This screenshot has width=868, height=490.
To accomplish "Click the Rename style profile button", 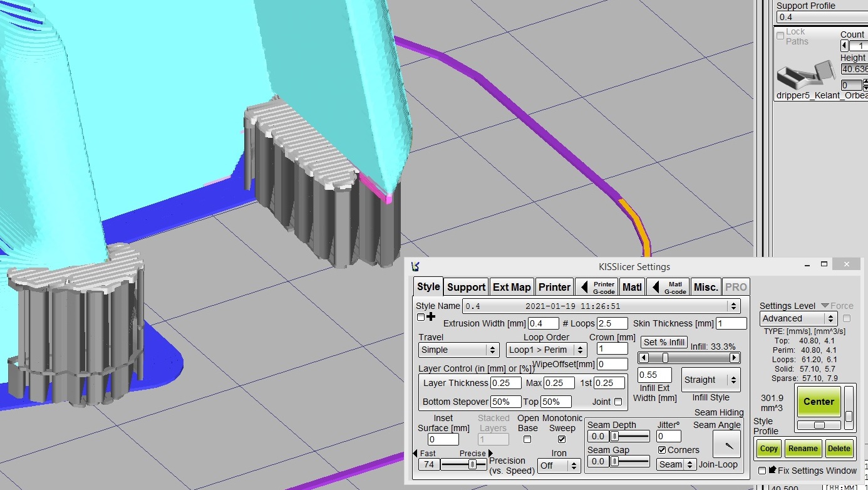I will click(803, 449).
